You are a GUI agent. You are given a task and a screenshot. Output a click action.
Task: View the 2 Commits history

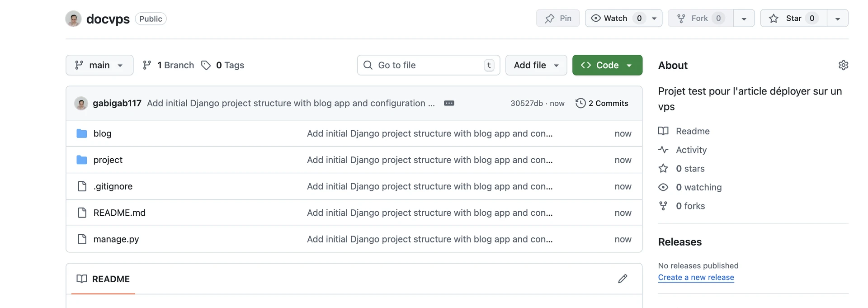(602, 103)
